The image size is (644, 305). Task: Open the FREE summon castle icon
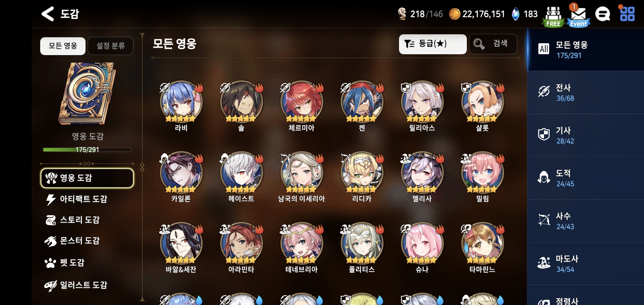pos(553,16)
